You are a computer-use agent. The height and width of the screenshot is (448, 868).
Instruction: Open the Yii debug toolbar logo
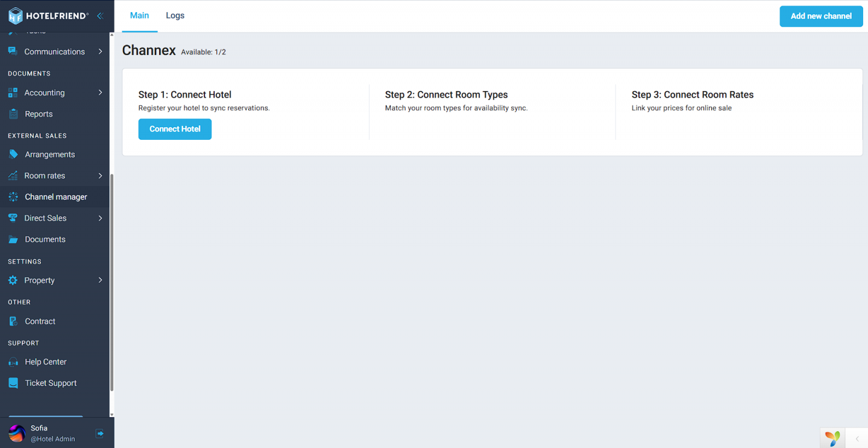click(832, 438)
